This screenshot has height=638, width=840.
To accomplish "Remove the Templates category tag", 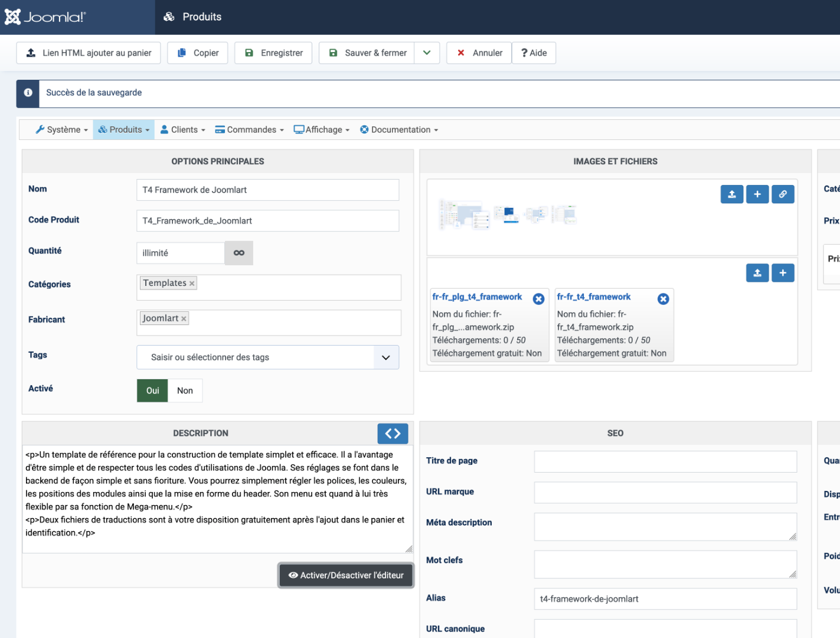I will (192, 284).
